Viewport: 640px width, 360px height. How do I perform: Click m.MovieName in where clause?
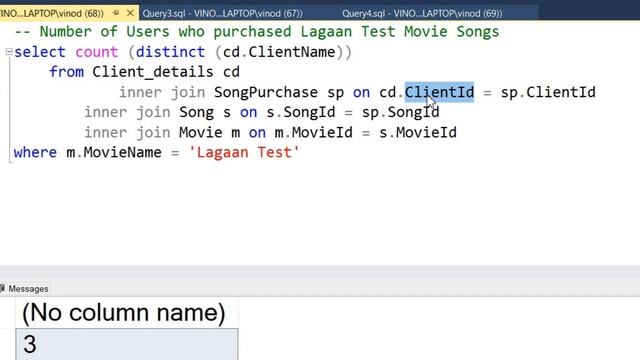[x=114, y=153]
